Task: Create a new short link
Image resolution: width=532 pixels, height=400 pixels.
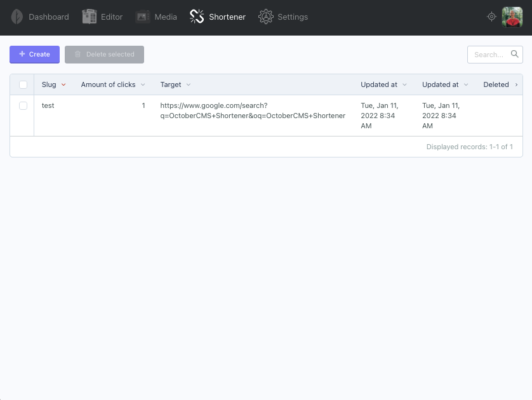Action: coord(35,54)
